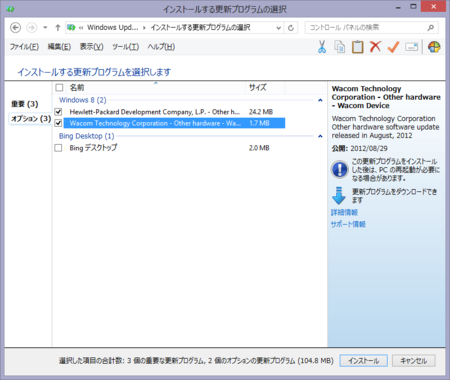Select the 重要 (3) category tab

25,104
